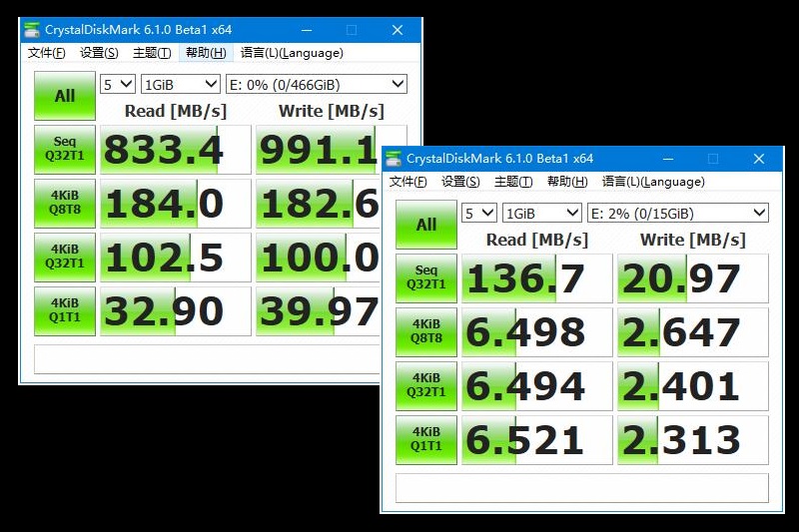This screenshot has height=532, width=799.
Task: Click the 136.7 sequential read result
Action: (537, 277)
